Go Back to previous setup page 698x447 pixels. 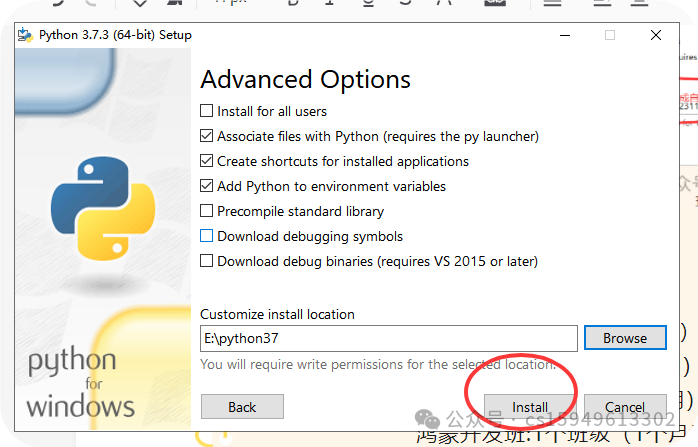[x=242, y=406]
